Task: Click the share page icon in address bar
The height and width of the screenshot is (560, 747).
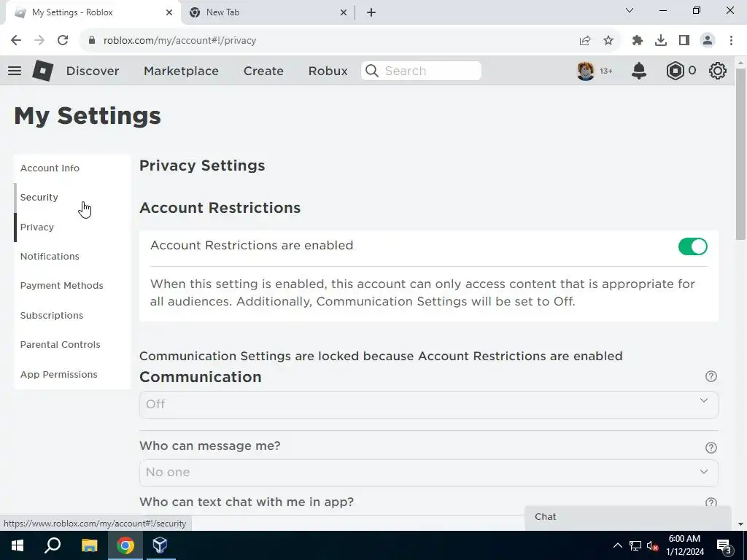Action: (585, 41)
